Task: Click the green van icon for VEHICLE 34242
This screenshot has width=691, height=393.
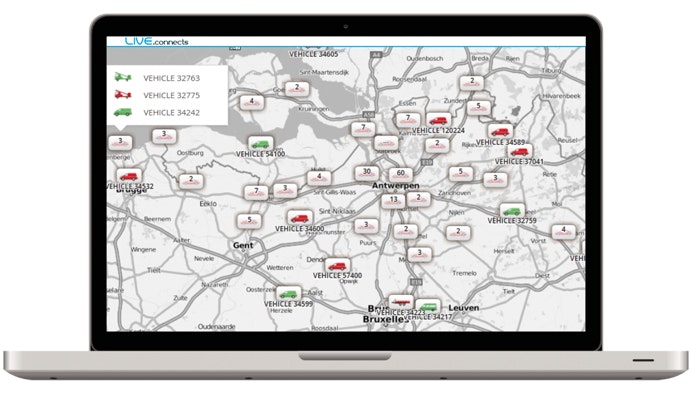Action: tap(123, 112)
